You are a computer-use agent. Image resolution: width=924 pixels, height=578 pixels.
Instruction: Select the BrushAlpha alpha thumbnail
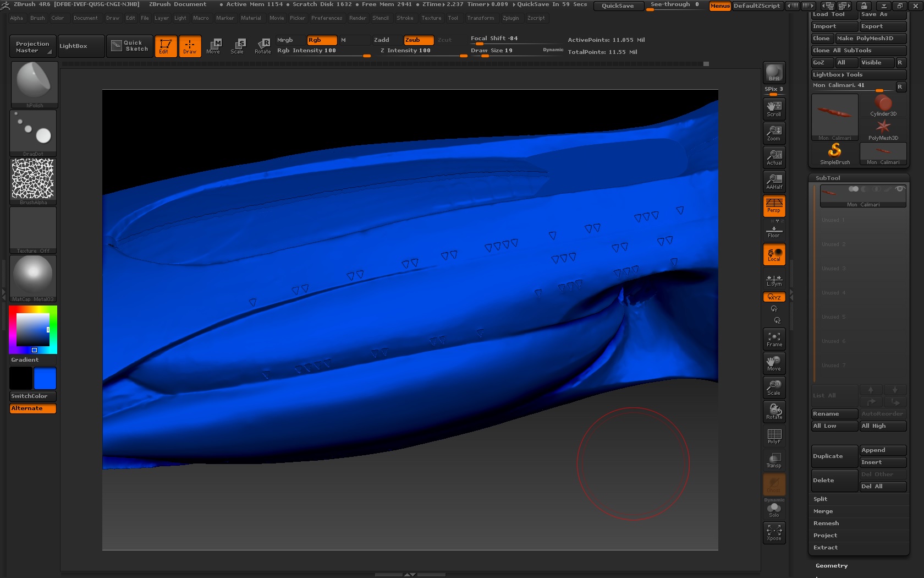tap(34, 179)
